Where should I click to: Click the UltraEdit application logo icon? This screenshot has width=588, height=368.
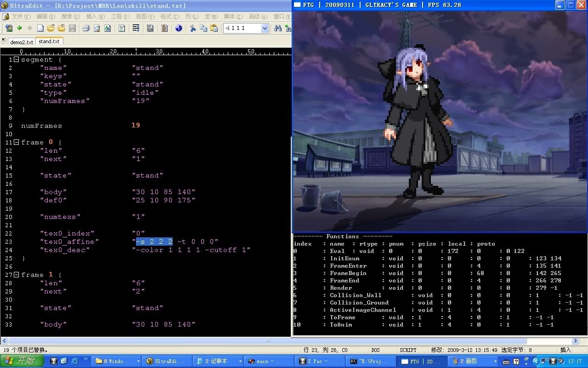coord(5,6)
